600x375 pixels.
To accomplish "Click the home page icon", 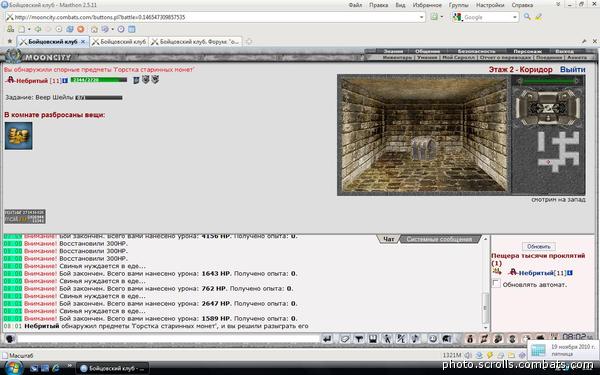I will (94, 29).
